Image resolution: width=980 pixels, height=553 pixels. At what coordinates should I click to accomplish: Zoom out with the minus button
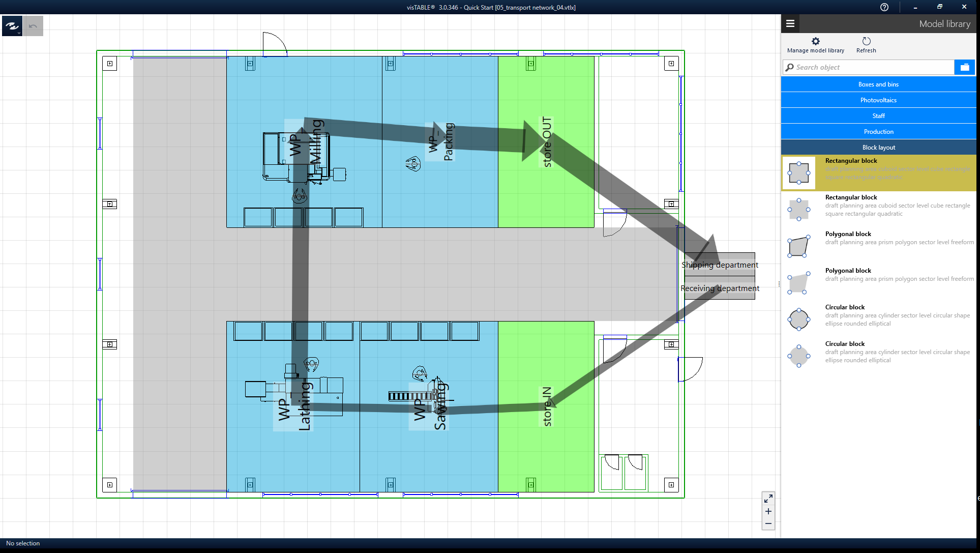[768, 523]
